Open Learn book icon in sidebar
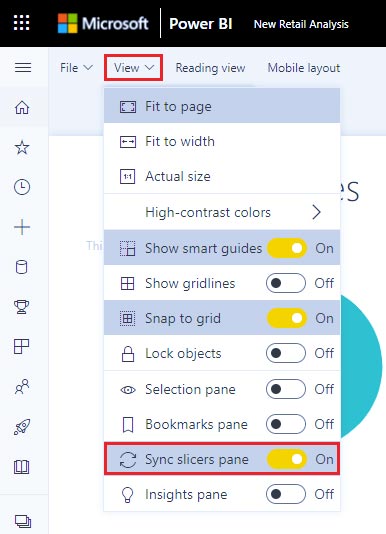This screenshot has width=386, height=534. 22,467
